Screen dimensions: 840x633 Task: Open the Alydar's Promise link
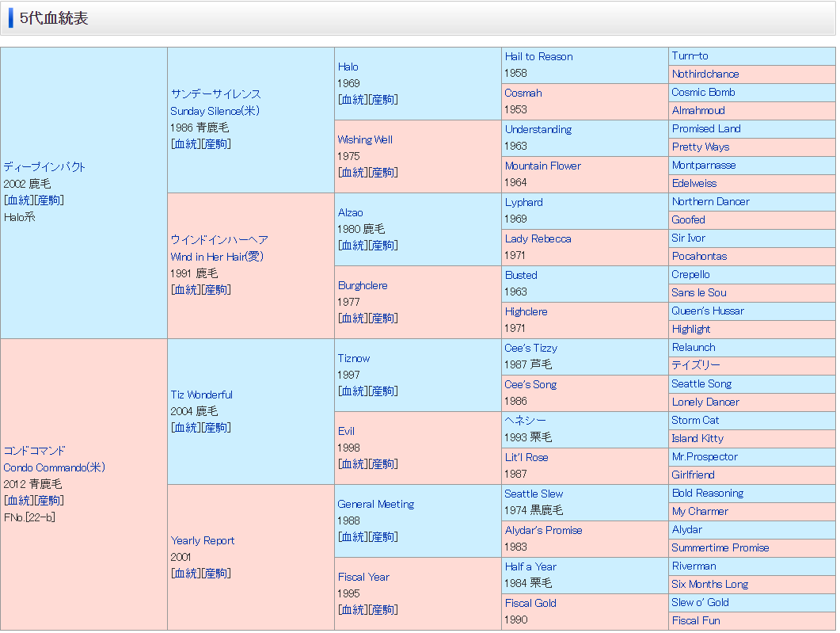tap(544, 531)
